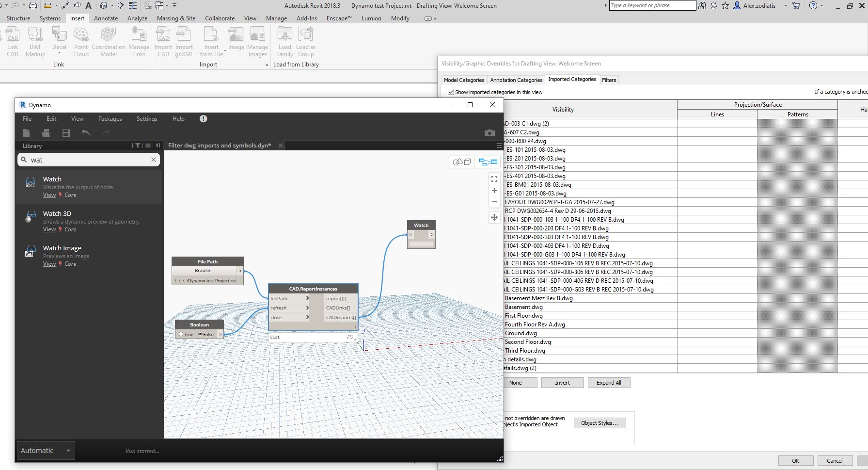Switch to the Model Categories tab
The image size is (868, 470).
coord(464,80)
